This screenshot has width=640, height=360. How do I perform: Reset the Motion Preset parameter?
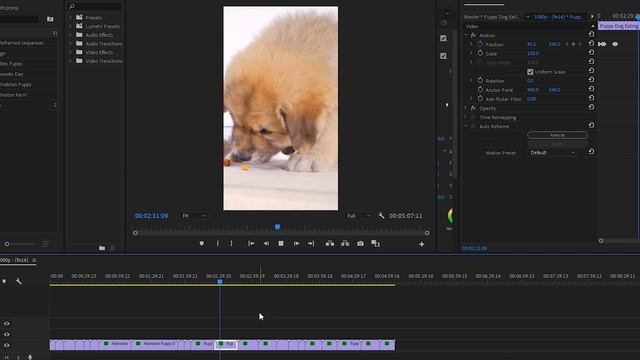click(591, 152)
